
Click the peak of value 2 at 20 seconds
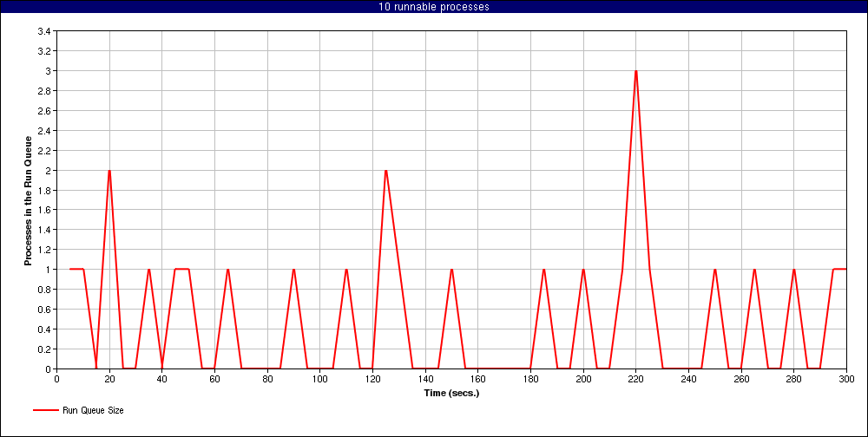(x=109, y=170)
